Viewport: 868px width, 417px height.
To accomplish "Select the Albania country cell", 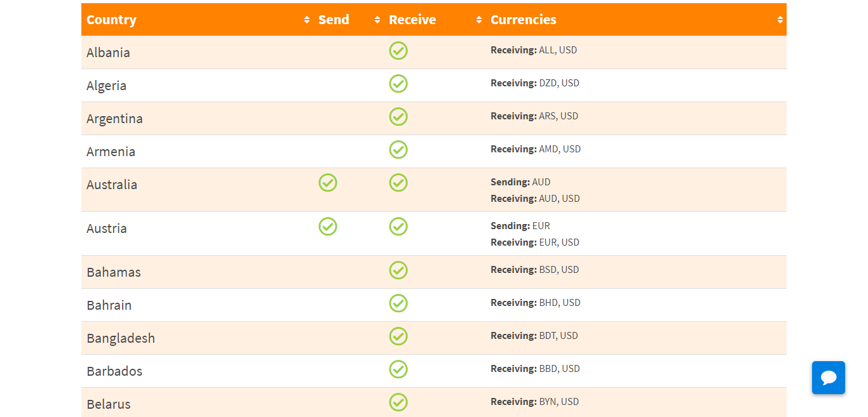I will (197, 53).
